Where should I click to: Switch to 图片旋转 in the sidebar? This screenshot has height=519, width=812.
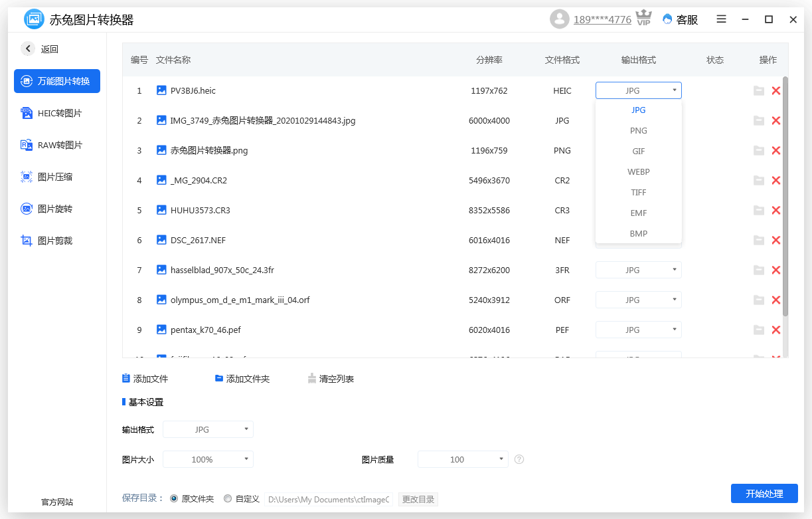(57, 209)
